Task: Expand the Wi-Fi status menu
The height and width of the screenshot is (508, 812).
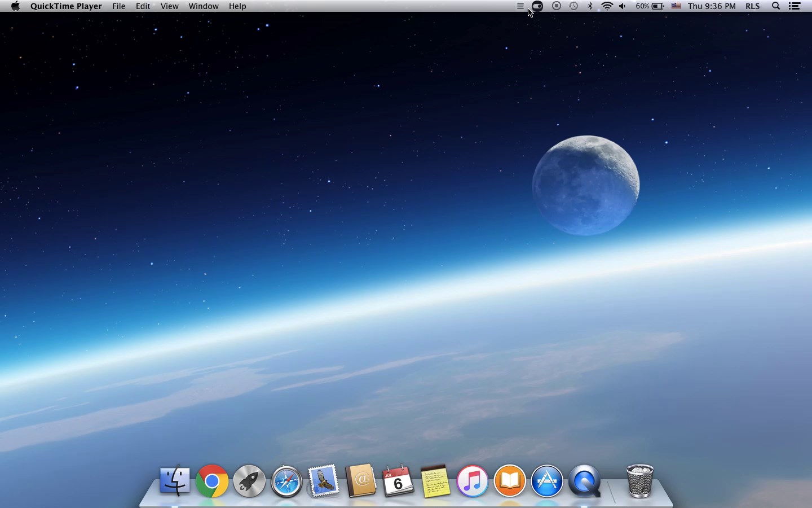Action: 607,6
